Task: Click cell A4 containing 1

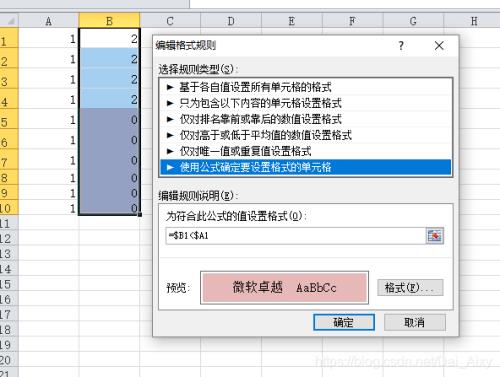Action: click(49, 99)
